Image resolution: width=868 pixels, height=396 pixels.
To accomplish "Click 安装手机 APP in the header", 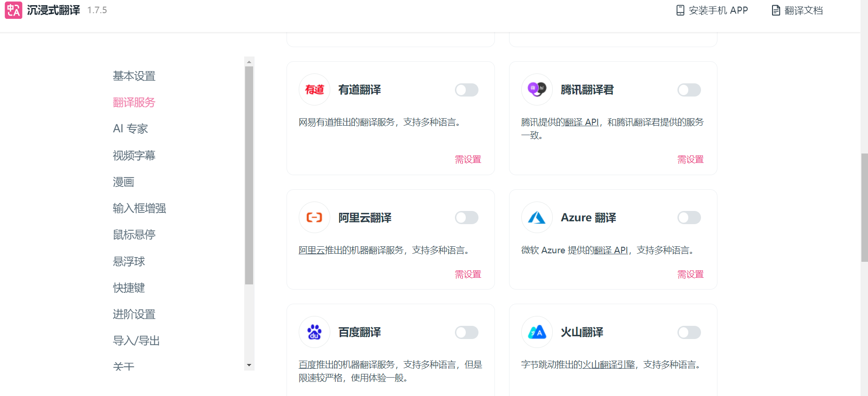I will 712,10.
